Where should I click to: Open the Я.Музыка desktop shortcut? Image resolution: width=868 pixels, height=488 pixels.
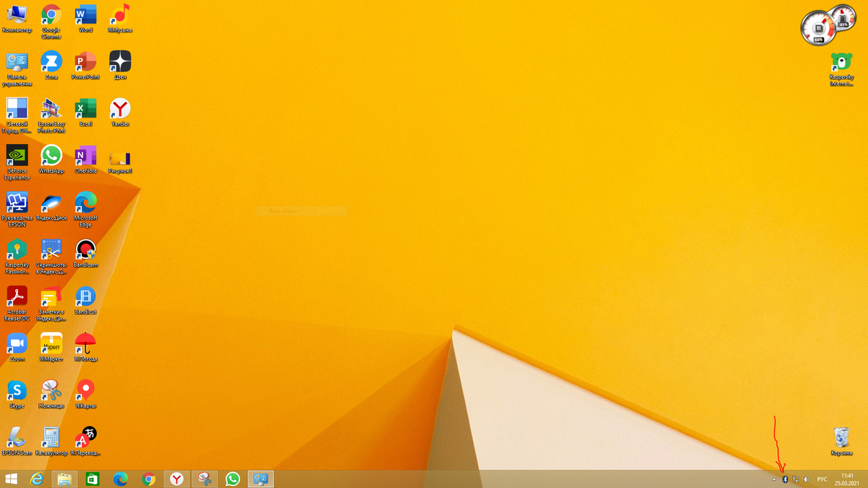click(120, 20)
